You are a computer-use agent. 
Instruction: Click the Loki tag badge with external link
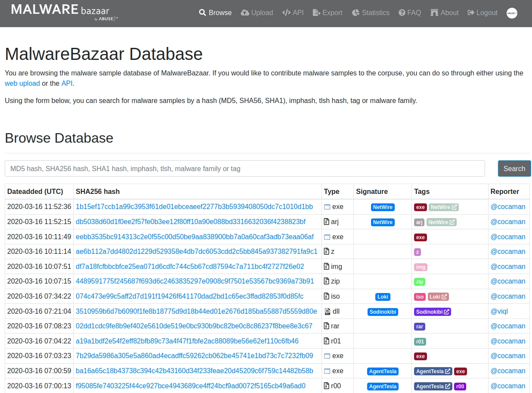pos(438,296)
